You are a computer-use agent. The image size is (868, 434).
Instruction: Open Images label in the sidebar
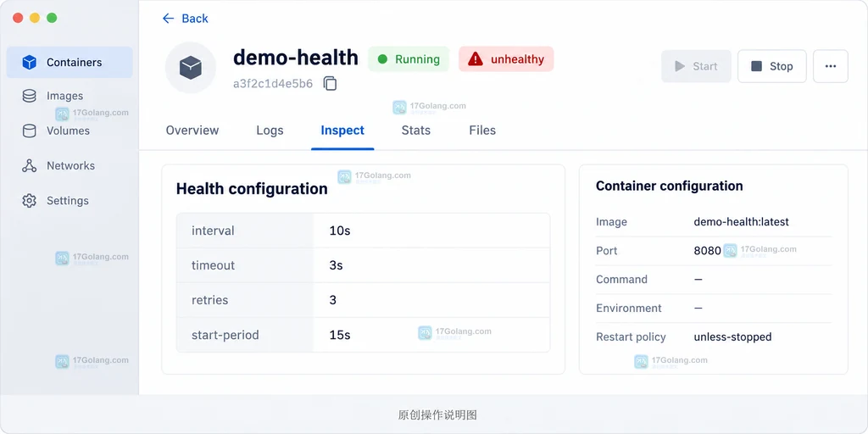64,96
